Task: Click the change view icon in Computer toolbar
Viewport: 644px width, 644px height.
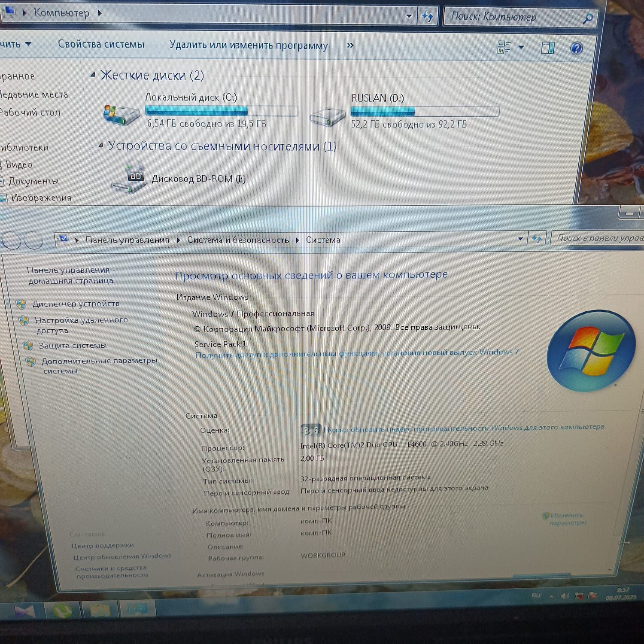Action: coord(504,47)
